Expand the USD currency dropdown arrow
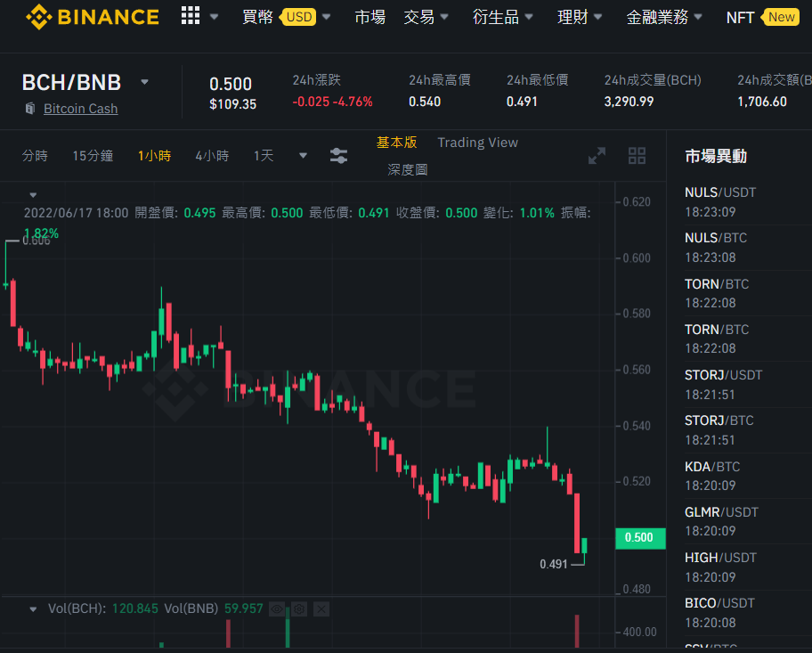Screen dimensions: 812x653 (326, 17)
